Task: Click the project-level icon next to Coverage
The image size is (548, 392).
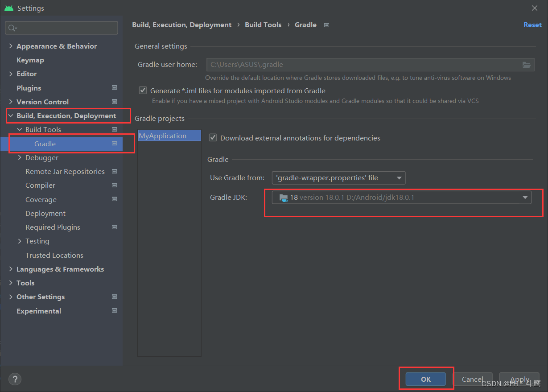Action: 115,199
